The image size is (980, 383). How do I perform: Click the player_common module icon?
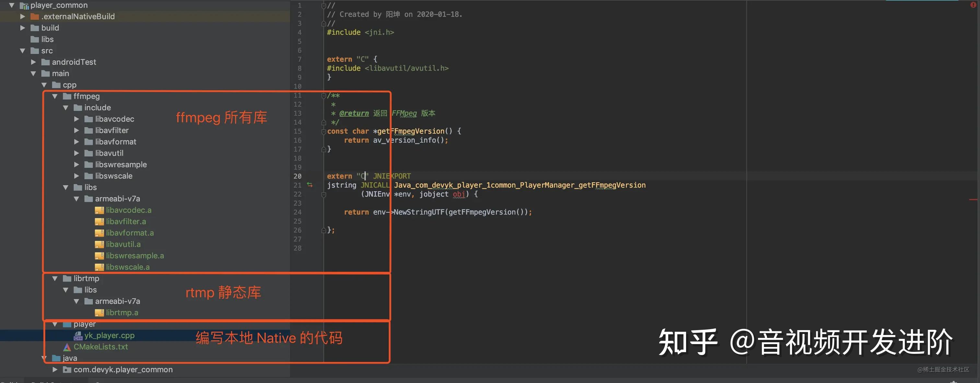[24, 6]
